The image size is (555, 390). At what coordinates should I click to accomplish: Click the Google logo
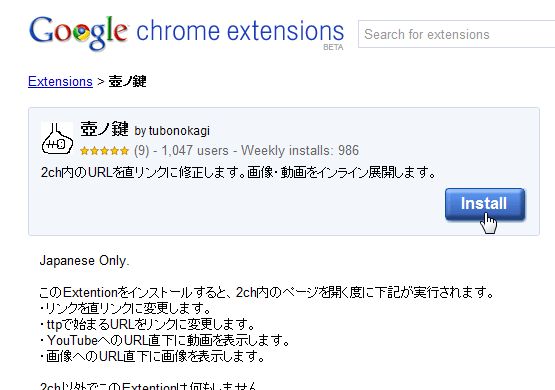(79, 33)
